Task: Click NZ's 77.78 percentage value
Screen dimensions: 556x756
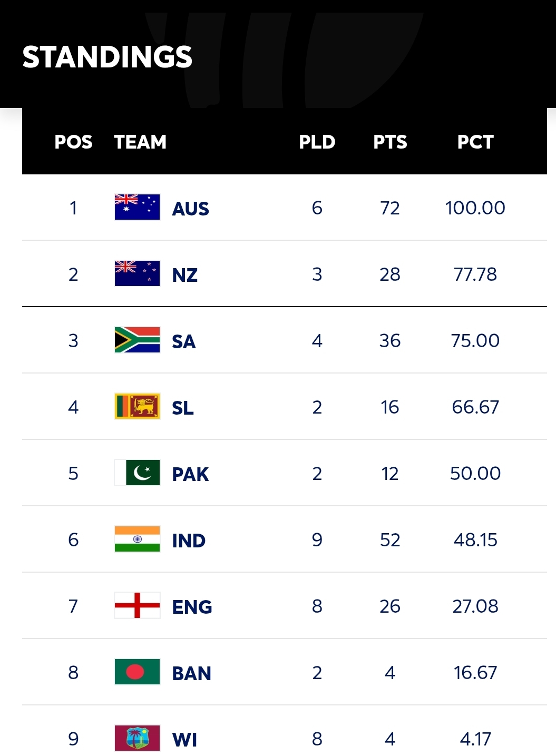Action: [x=475, y=274]
